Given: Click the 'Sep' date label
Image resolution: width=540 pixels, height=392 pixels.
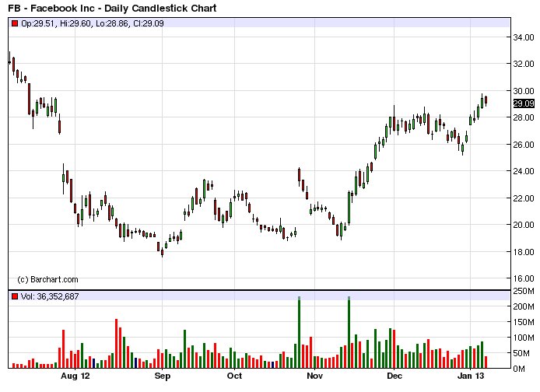Looking at the screenshot, I should point(162,376).
